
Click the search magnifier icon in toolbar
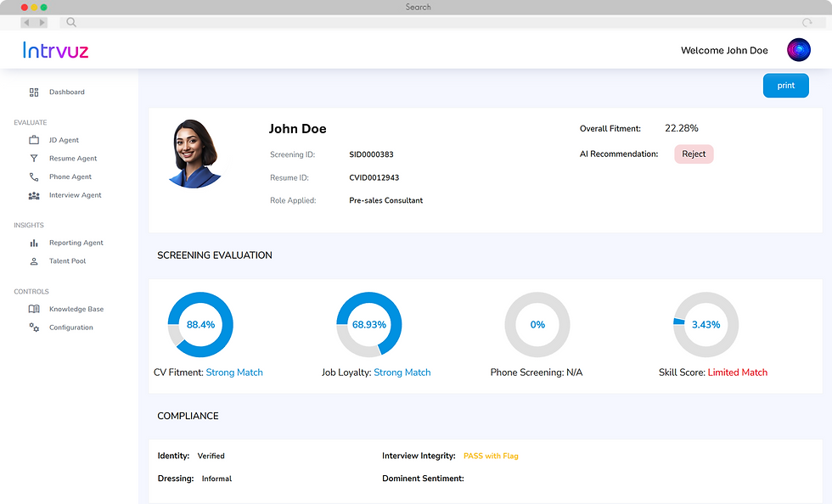pos(71,23)
